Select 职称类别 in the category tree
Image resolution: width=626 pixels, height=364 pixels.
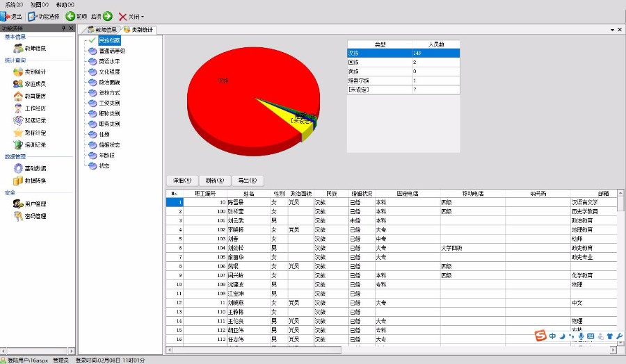(x=109, y=114)
